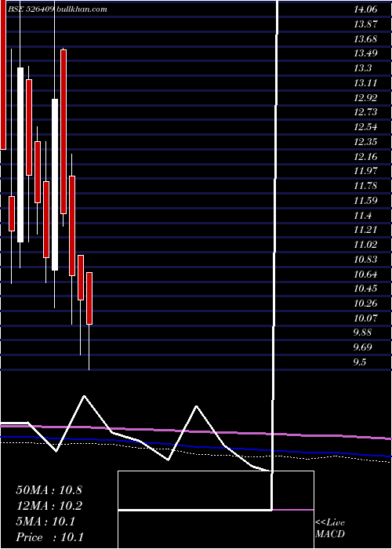Screen dimensions: 392x549
Task: Click the 13.68 price axis label
Action: click(x=365, y=39)
